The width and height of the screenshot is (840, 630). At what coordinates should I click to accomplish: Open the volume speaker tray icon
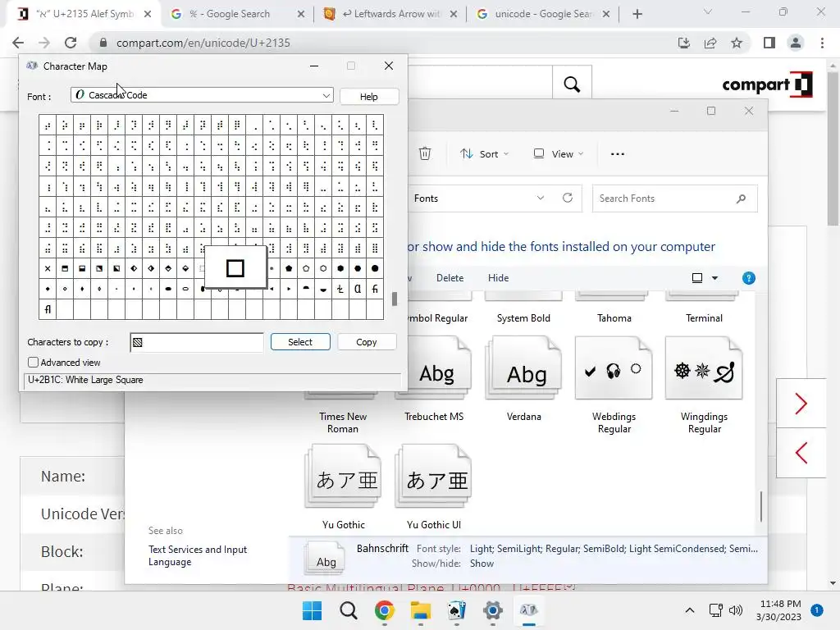click(x=736, y=610)
